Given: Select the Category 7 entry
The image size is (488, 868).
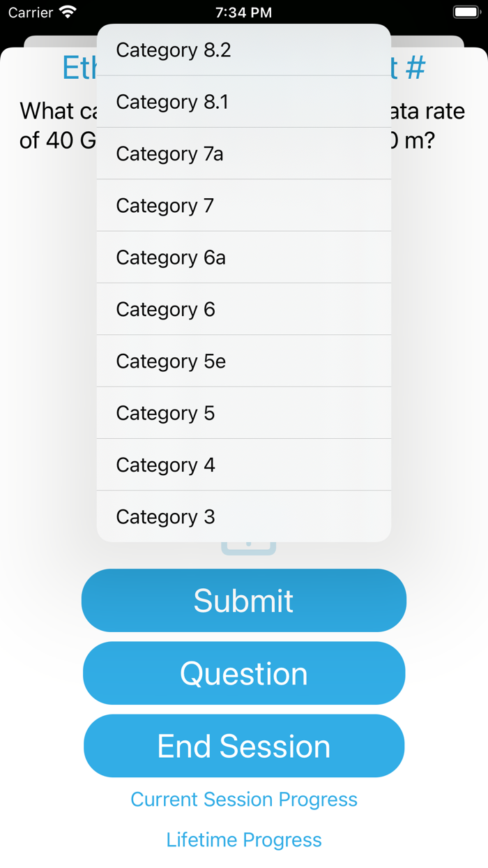Looking at the screenshot, I should pos(243,206).
